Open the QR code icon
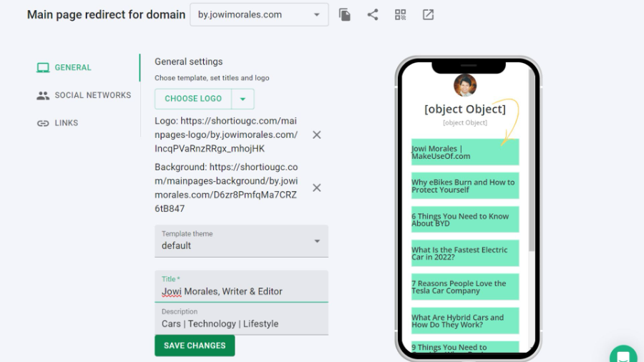Screen dimensions: 644x362 pos(401,15)
